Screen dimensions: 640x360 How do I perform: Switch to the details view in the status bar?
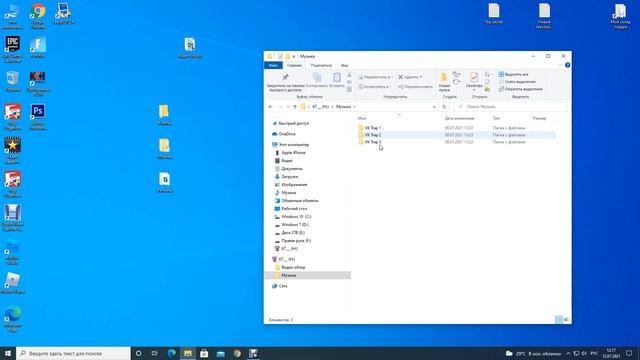559,320
